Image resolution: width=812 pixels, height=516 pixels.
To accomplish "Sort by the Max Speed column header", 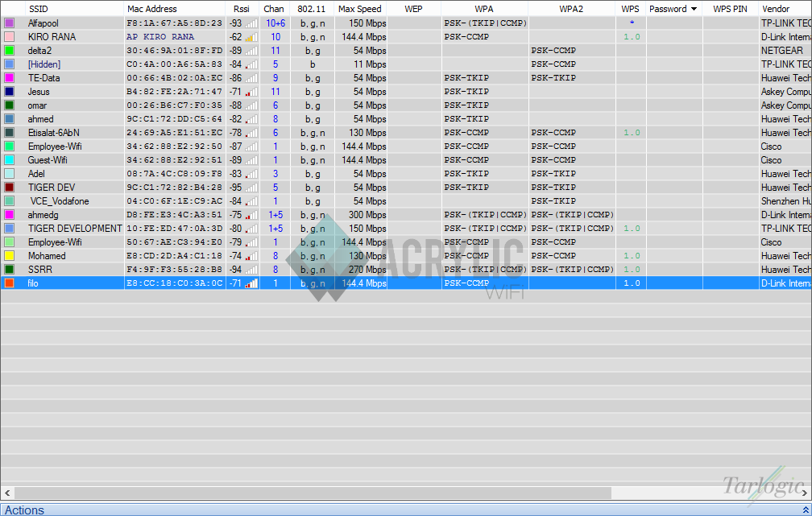I will (360, 9).
